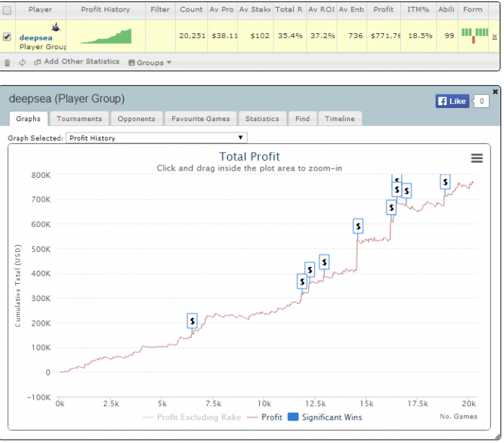Switch to the Opponents tab

pos(136,119)
